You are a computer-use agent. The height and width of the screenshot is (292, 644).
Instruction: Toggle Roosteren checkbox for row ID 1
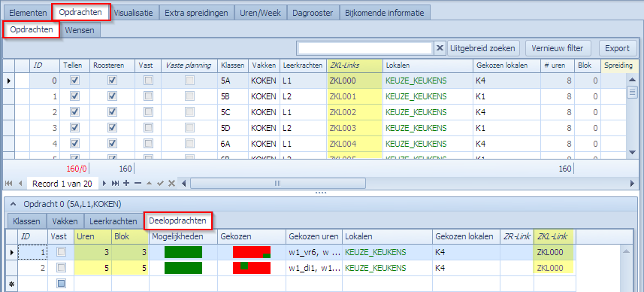[112, 96]
